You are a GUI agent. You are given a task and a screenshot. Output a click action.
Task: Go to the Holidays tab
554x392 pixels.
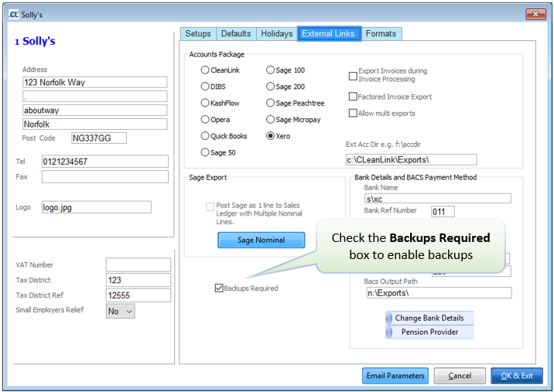(277, 33)
